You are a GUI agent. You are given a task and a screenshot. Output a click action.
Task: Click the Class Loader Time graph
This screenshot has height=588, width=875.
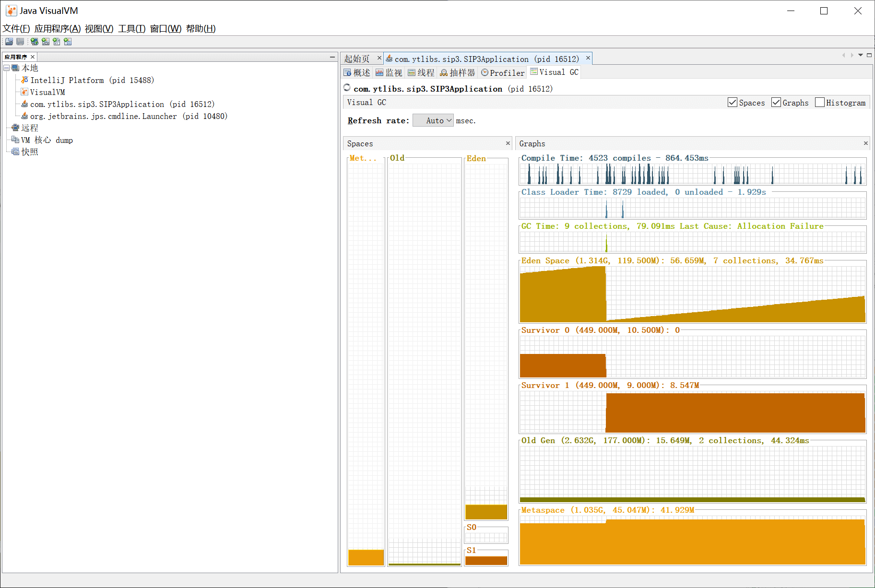coord(693,208)
